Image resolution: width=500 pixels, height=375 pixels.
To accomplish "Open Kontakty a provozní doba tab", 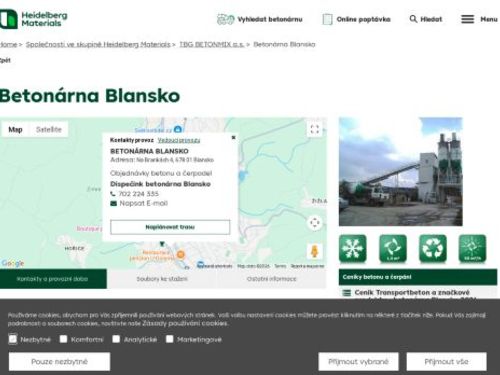I will pos(53,279).
